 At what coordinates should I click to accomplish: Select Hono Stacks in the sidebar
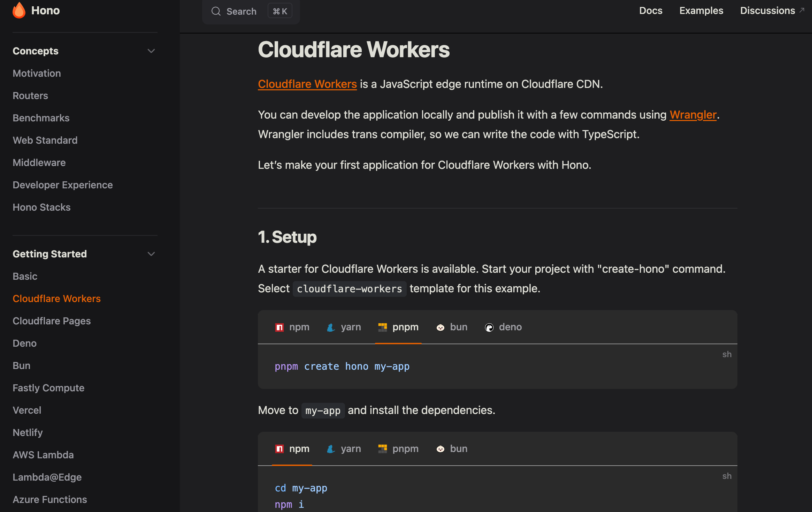41,207
